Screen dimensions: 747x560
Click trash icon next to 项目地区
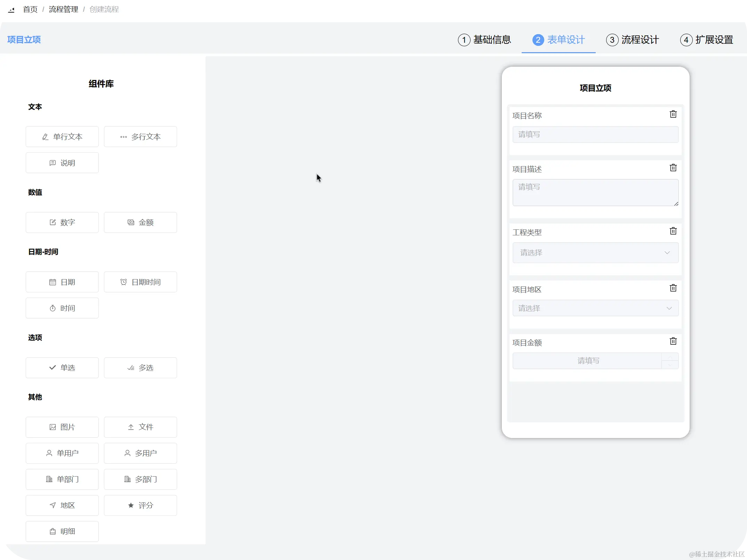[673, 288]
